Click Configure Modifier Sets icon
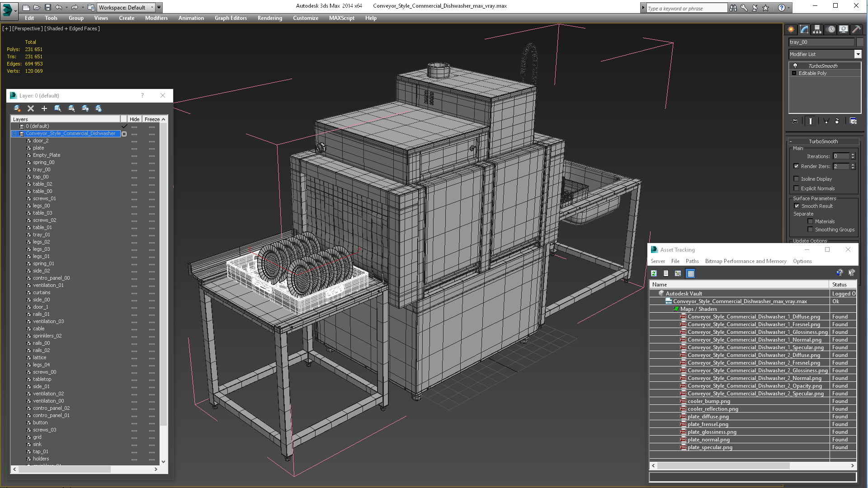This screenshot has height=488, width=868. 853,121
